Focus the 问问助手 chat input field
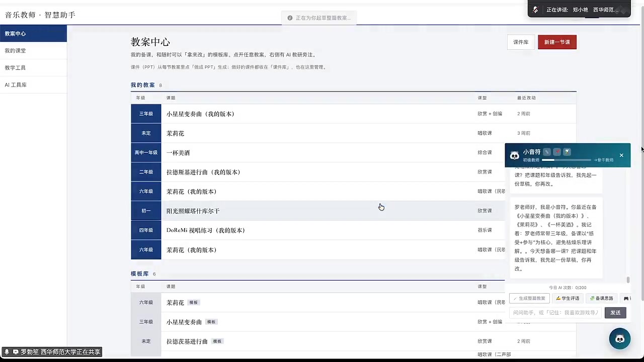This screenshot has width=644, height=362. click(x=555, y=313)
